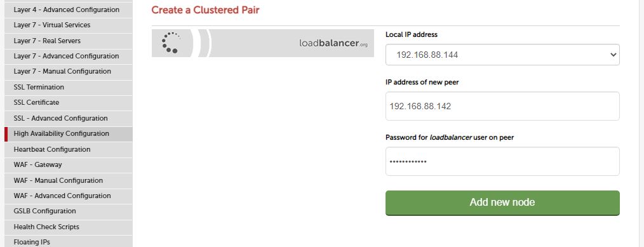This screenshot has width=644, height=247.
Task: Go to Layer 7 - Advanced Configuration
Action: [69, 57]
